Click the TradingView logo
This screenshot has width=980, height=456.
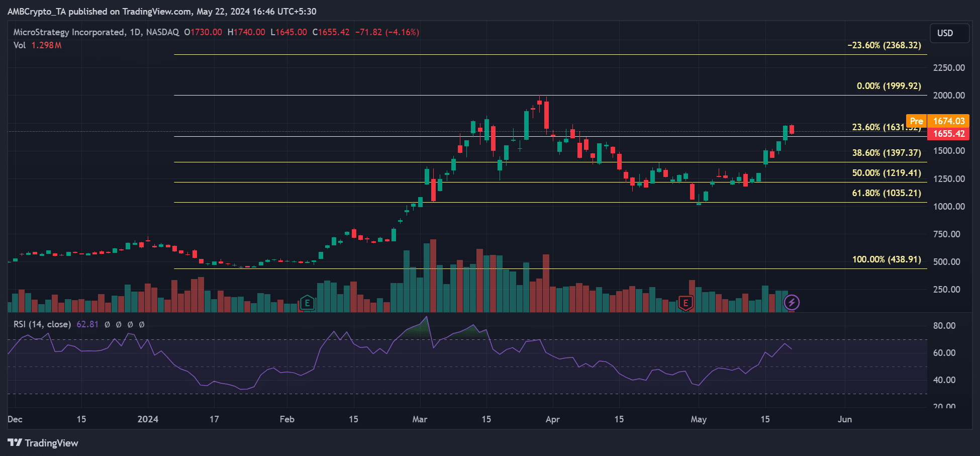43,443
